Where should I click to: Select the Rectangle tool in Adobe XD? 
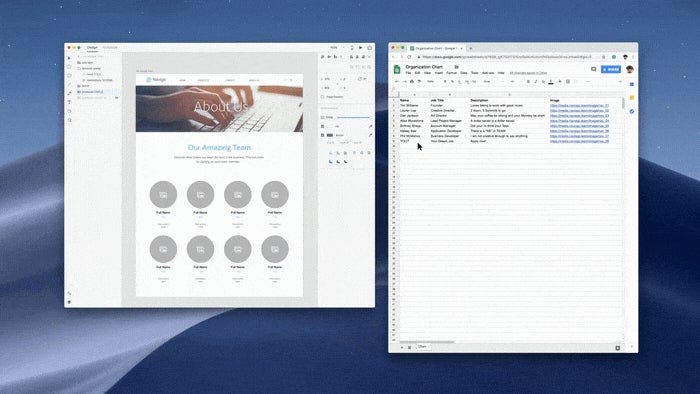pyautogui.click(x=69, y=67)
